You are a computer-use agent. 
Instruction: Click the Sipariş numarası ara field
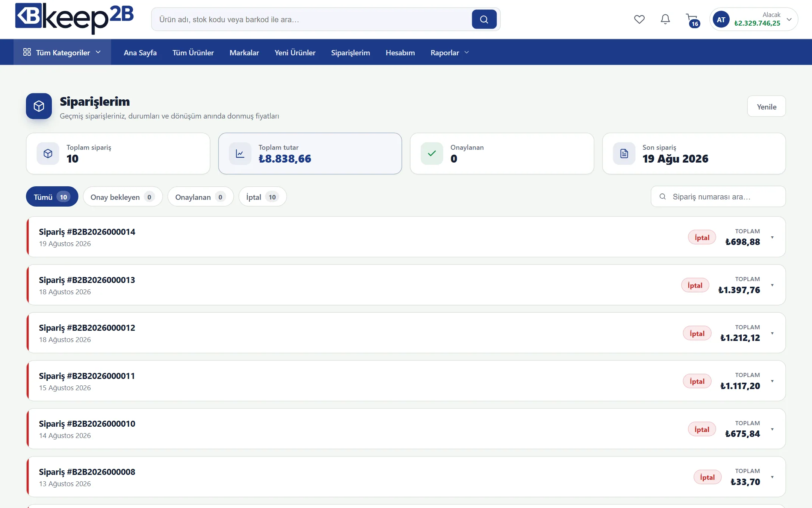tap(718, 196)
